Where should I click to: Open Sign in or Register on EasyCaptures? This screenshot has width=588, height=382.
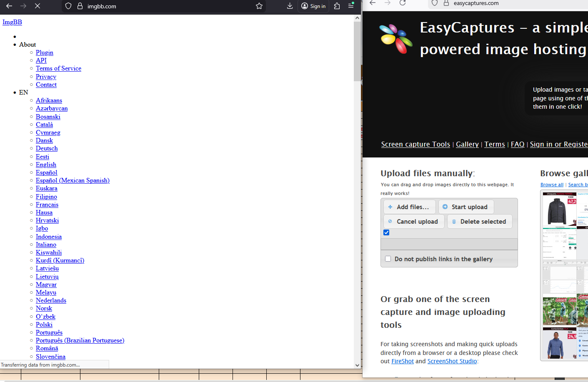(x=559, y=144)
